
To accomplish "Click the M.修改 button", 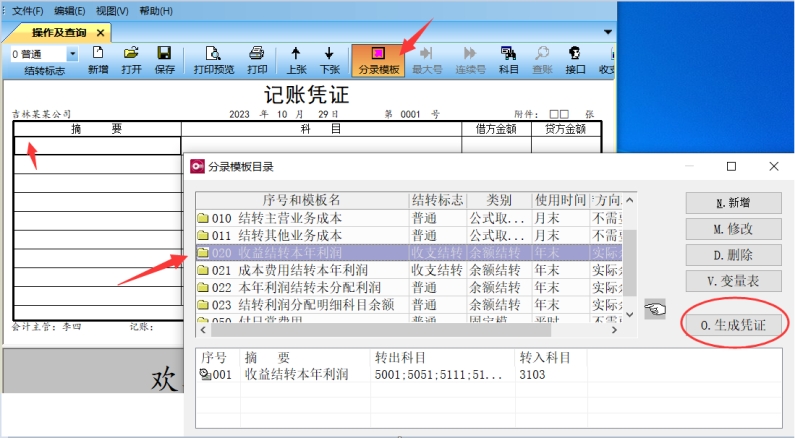I will (733, 229).
